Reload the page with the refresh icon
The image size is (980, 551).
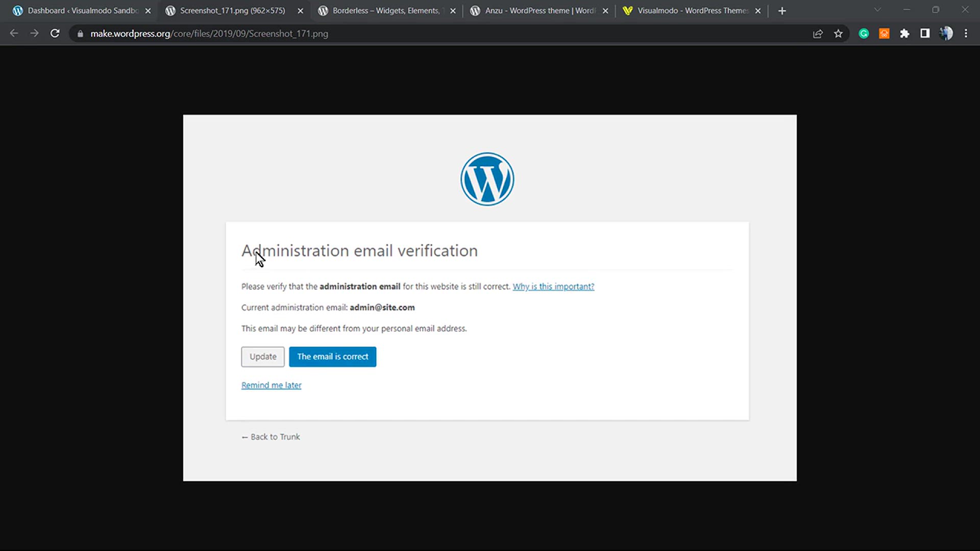55,34
